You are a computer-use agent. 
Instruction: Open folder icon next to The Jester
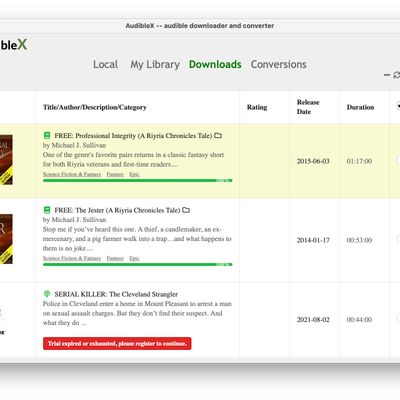click(186, 210)
